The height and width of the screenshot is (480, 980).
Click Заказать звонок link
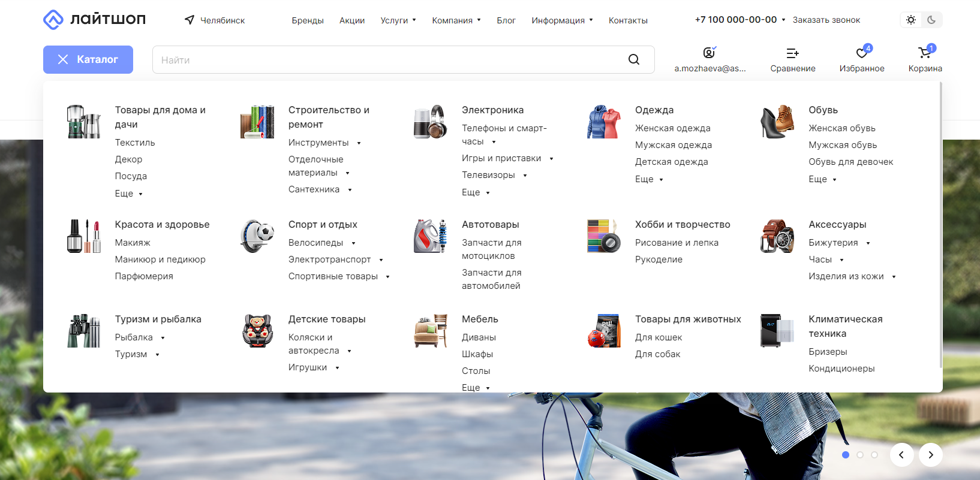point(826,20)
